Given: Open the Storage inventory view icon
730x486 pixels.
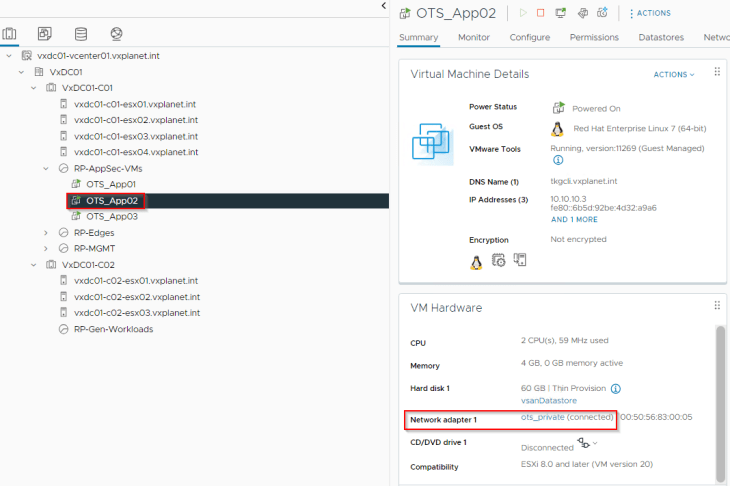Looking at the screenshot, I should (81, 34).
